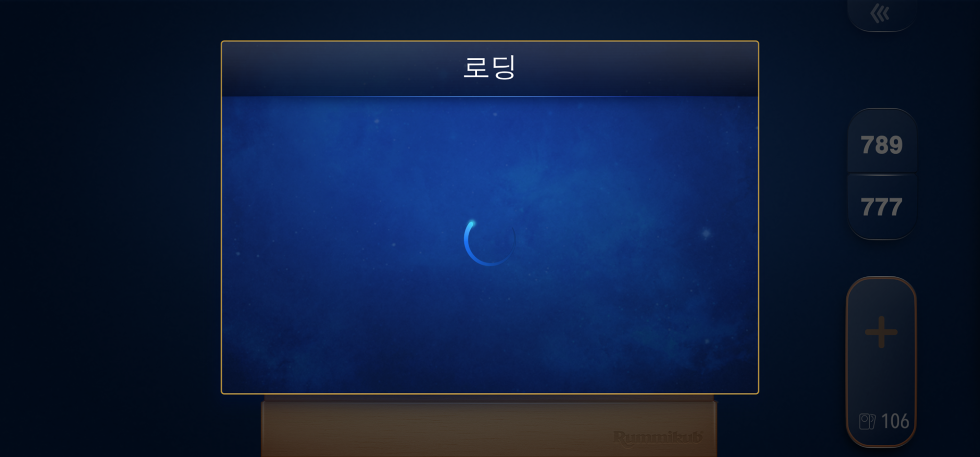This screenshot has height=457, width=980.
Task: Sort tiles by runs with 789
Action: pos(882,145)
